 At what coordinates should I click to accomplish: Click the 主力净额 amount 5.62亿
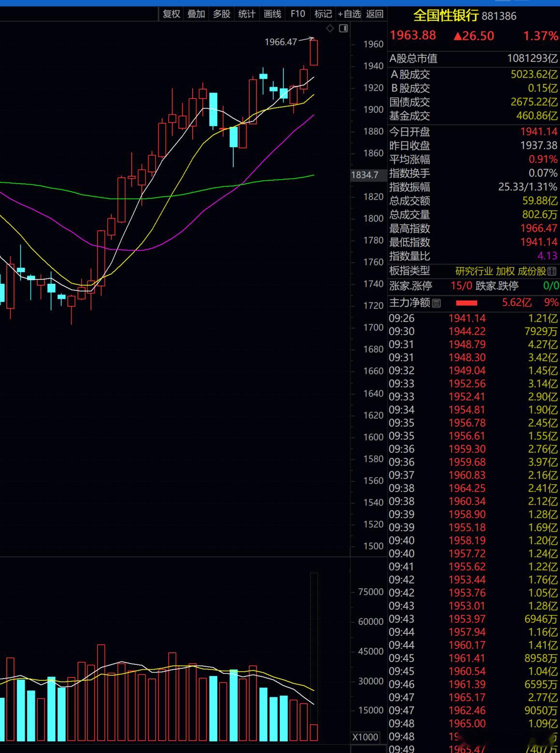tap(517, 303)
